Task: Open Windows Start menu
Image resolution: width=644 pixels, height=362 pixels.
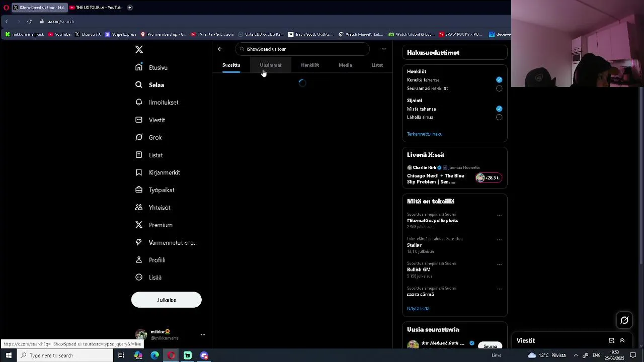Action: tap(9, 355)
